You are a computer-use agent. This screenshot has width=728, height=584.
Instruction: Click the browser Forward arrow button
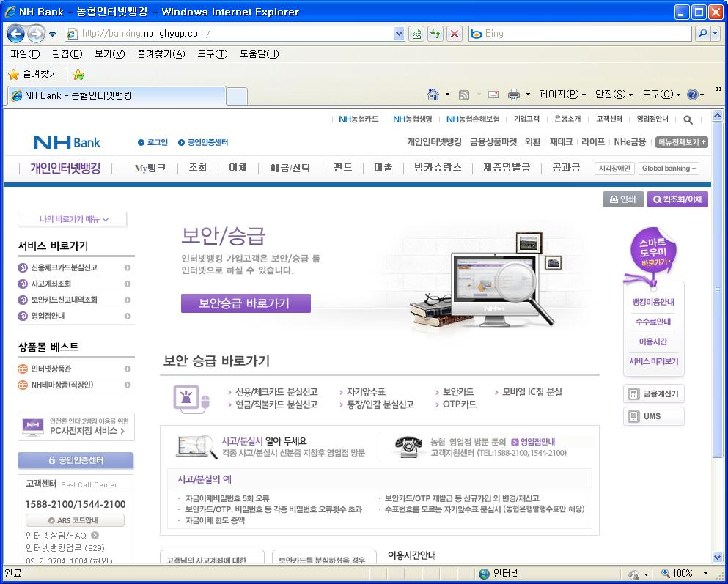pos(36,34)
